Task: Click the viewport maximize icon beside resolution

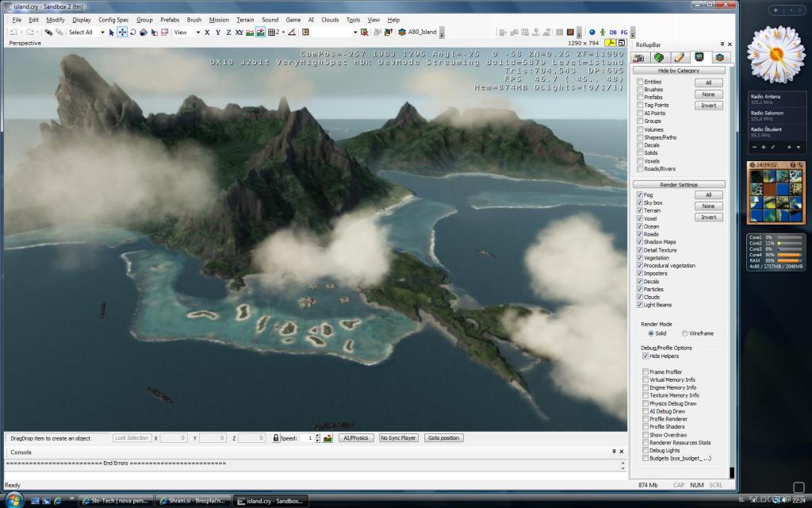Action: pos(622,43)
